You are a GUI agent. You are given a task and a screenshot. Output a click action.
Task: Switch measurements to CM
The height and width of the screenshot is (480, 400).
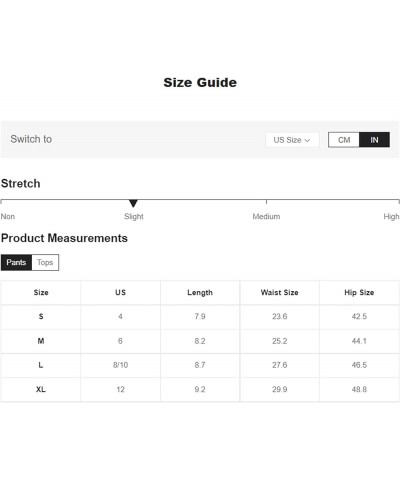[x=344, y=140]
